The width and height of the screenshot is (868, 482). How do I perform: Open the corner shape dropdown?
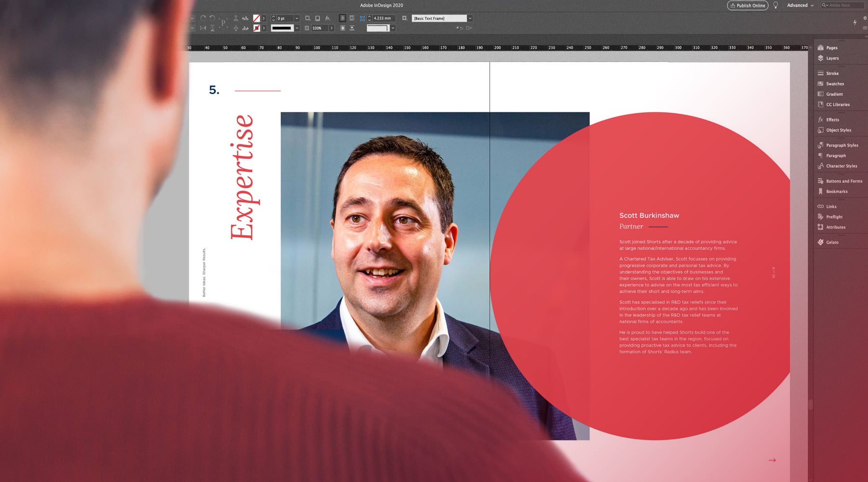click(393, 28)
